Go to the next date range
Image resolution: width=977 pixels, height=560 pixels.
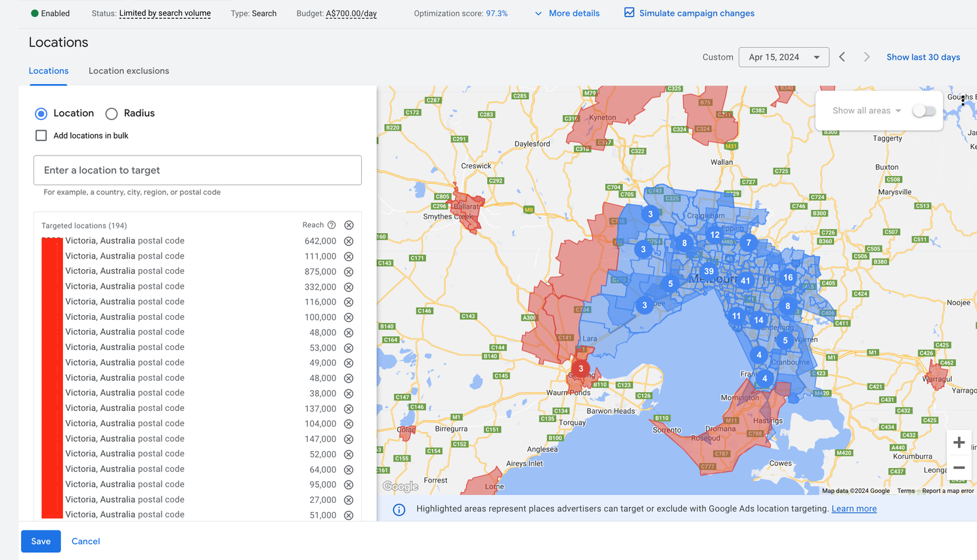867,57
